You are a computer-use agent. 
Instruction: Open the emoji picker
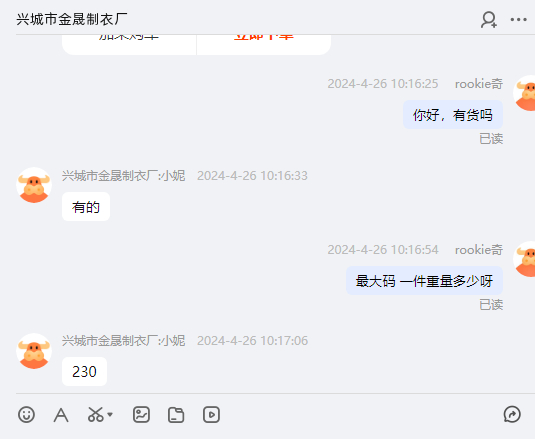pos(26,415)
